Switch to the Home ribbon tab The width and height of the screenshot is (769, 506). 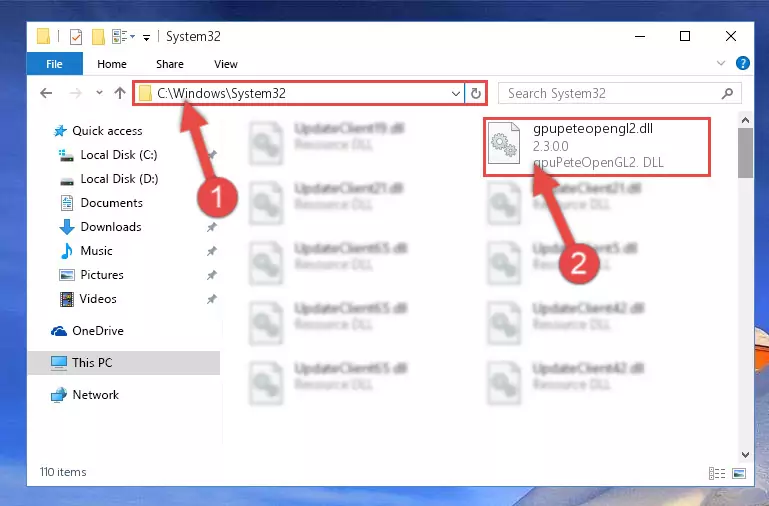coord(112,64)
